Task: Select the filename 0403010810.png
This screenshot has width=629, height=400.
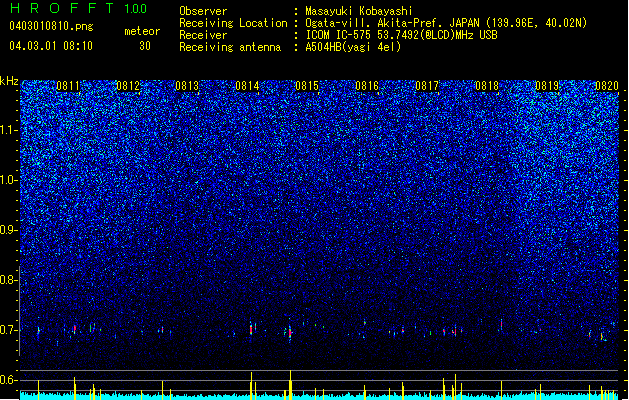Action: (x=51, y=26)
